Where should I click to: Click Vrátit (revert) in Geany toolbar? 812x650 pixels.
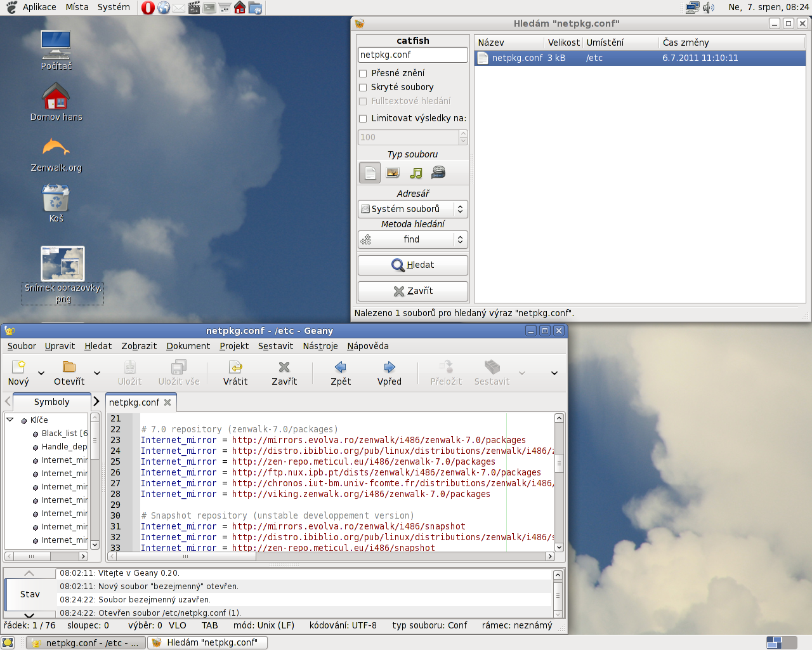pos(235,373)
